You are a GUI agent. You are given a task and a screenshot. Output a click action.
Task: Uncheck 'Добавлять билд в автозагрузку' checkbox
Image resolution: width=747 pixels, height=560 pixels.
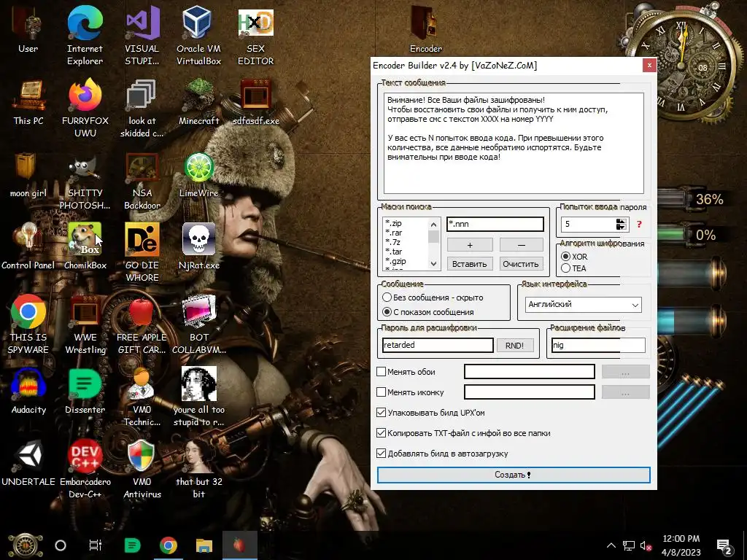[381, 454]
